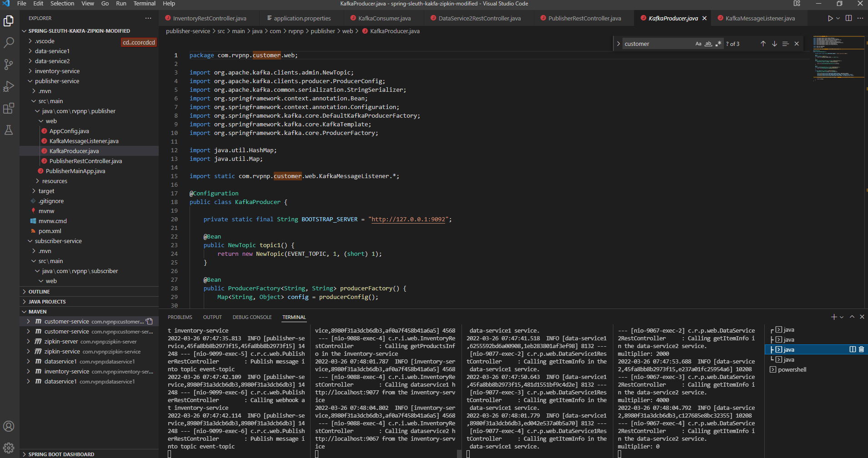This screenshot has width=868, height=458.
Task: Switch to the DEBUG CONSOLE tab
Action: coord(252,317)
